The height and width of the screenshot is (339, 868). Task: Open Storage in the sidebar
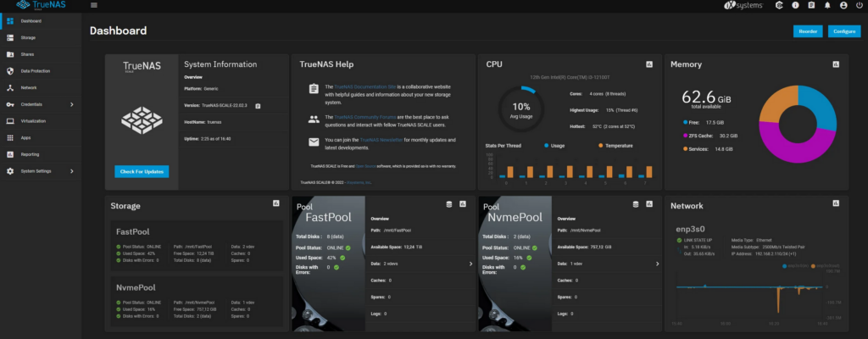click(x=41, y=37)
